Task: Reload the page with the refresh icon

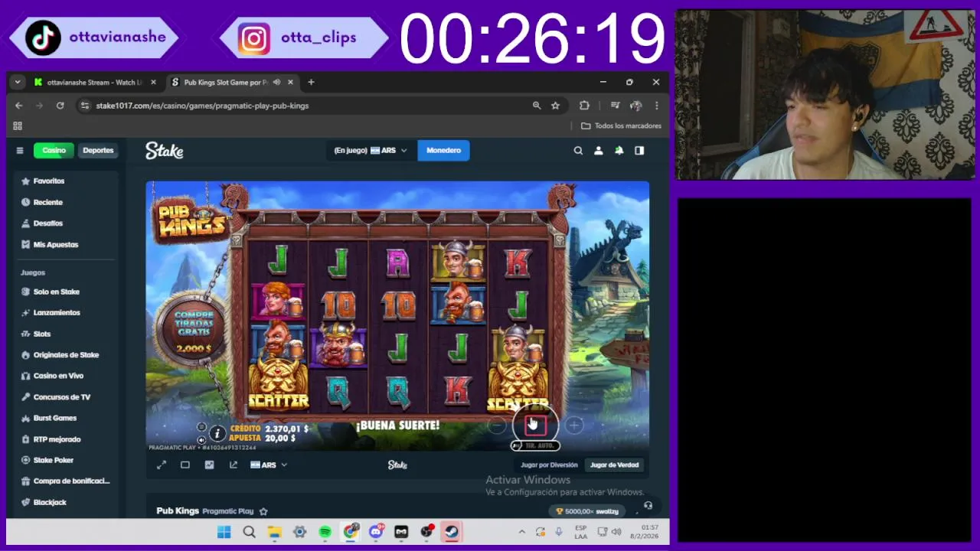Action: [x=60, y=106]
